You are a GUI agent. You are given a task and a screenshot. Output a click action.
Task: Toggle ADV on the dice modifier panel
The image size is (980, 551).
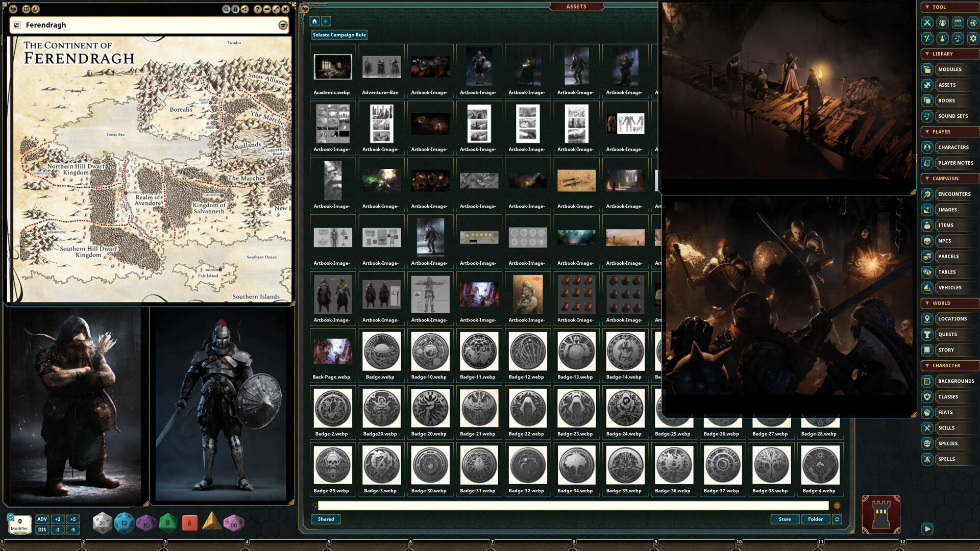point(42,519)
